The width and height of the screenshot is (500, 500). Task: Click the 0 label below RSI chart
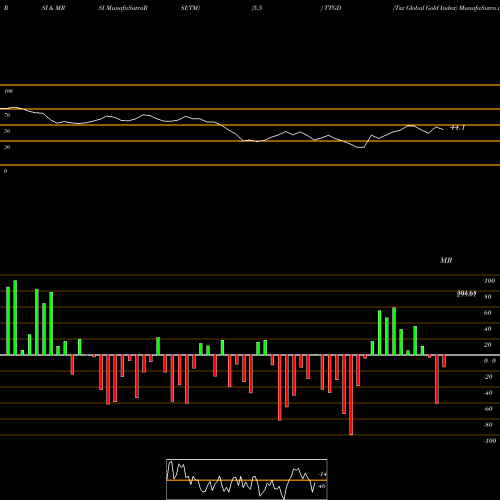tap(5, 171)
